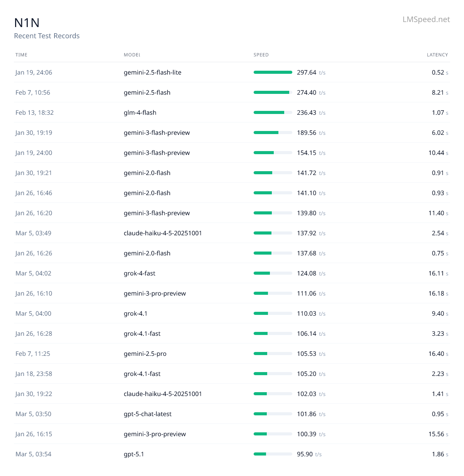
Task: Click the 1.86 s latency value
Action: click(440, 454)
